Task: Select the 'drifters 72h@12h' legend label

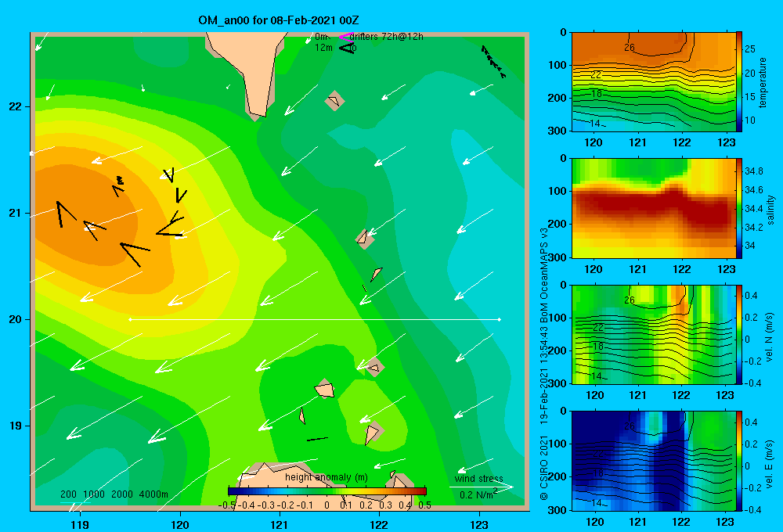Action: click(386, 37)
